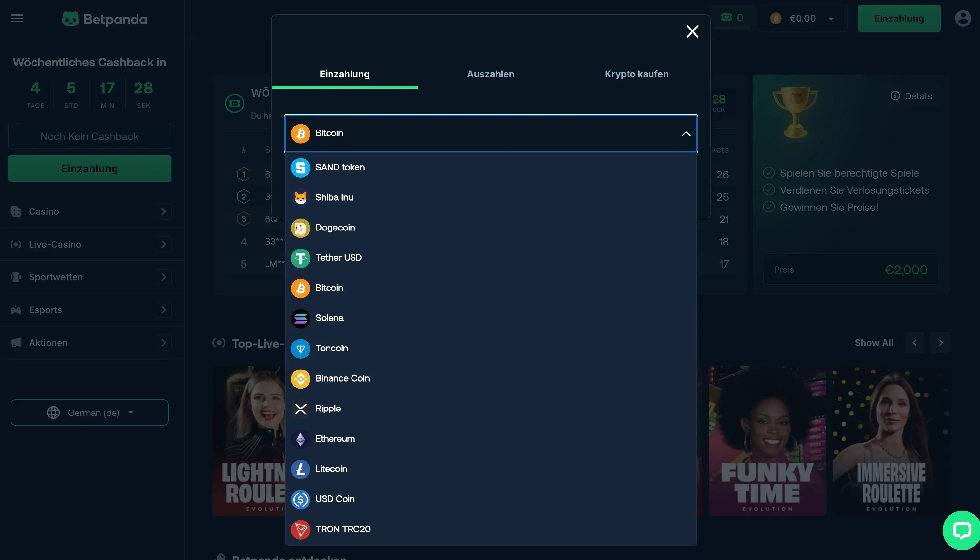Select the Dogecoin coin icon
This screenshot has width=980, height=560.
pos(300,228)
